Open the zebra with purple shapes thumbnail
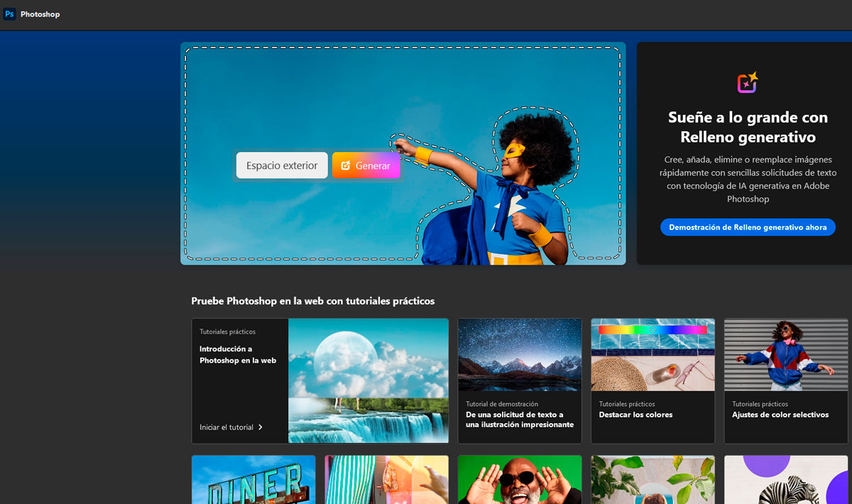Viewport: 852px width, 504px height. pos(786,480)
